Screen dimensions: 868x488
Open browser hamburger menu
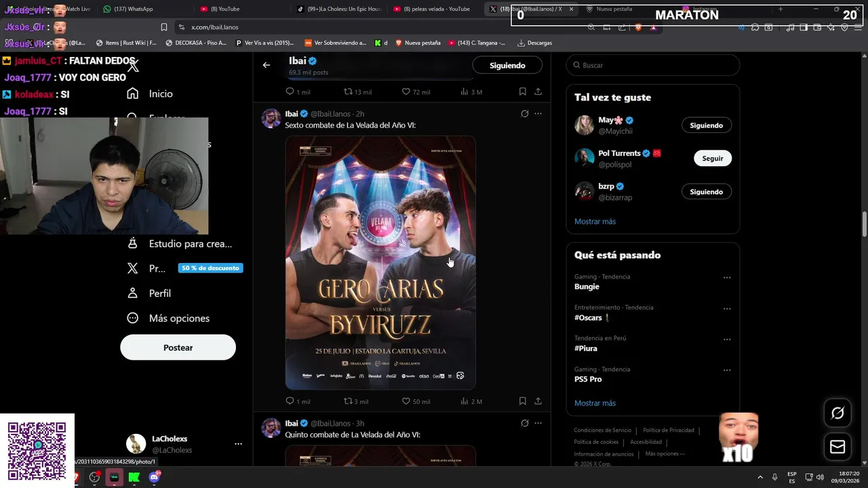click(858, 27)
